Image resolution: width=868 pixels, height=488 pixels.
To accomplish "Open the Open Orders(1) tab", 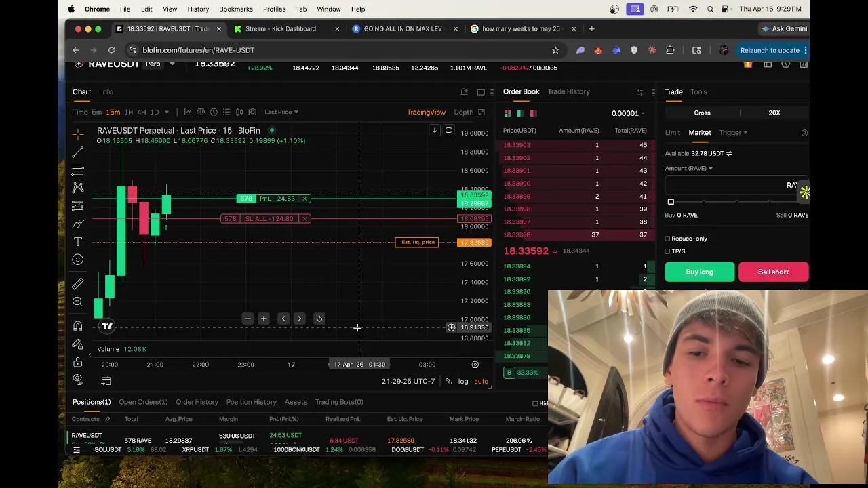I will point(143,402).
